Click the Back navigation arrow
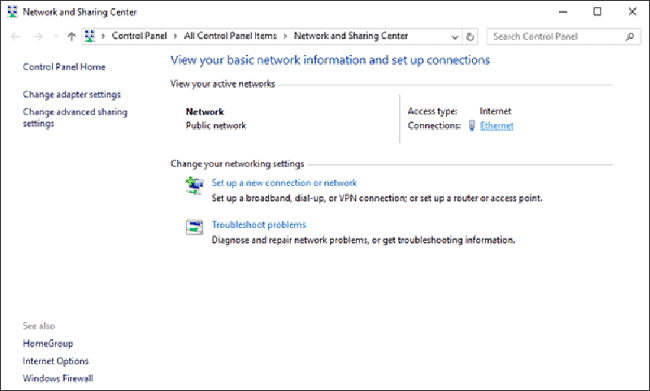The height and width of the screenshot is (391, 650). tap(15, 36)
